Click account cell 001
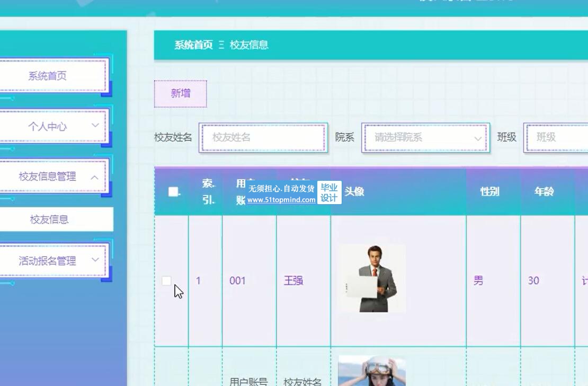Screen dimensions: 588x386 click(x=237, y=280)
